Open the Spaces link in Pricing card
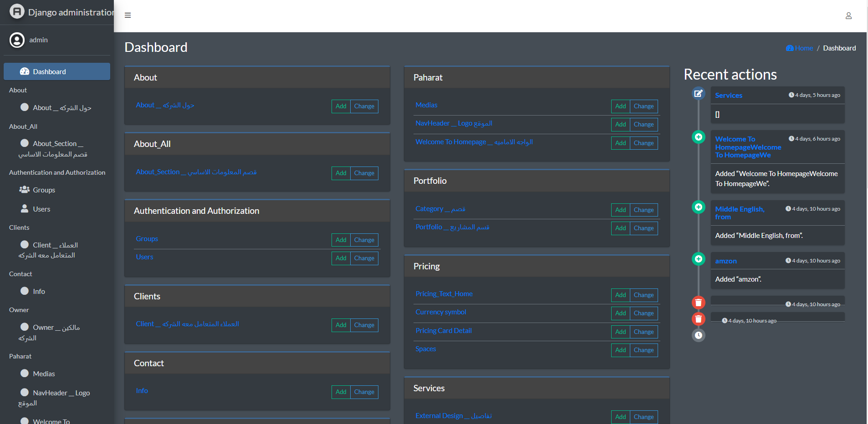This screenshot has width=868, height=424. pos(426,349)
